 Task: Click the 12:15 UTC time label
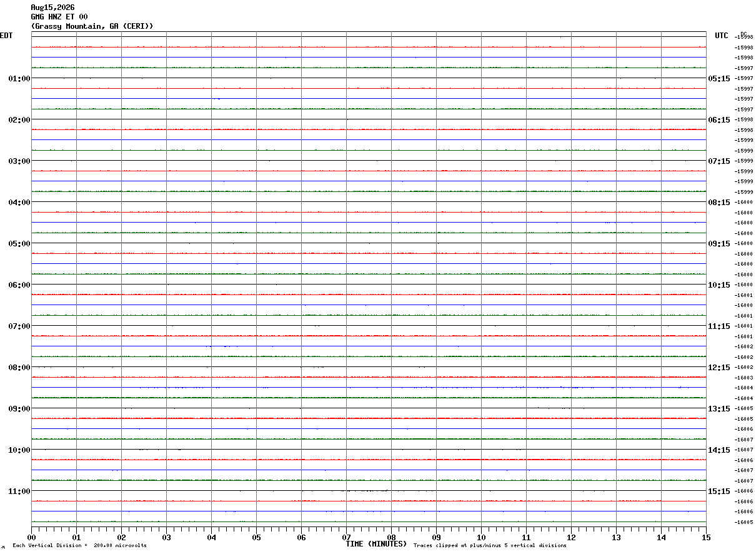719,368
